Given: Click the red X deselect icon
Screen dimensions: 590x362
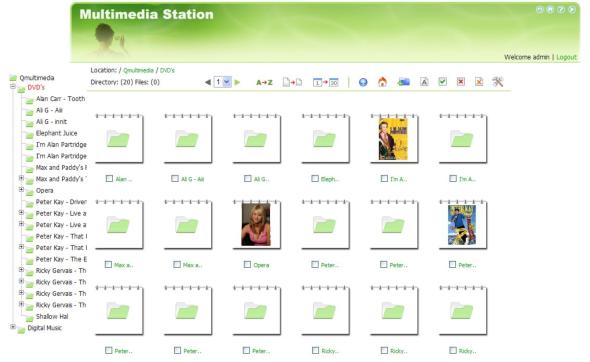Looking at the screenshot, I should pyautogui.click(x=461, y=81).
